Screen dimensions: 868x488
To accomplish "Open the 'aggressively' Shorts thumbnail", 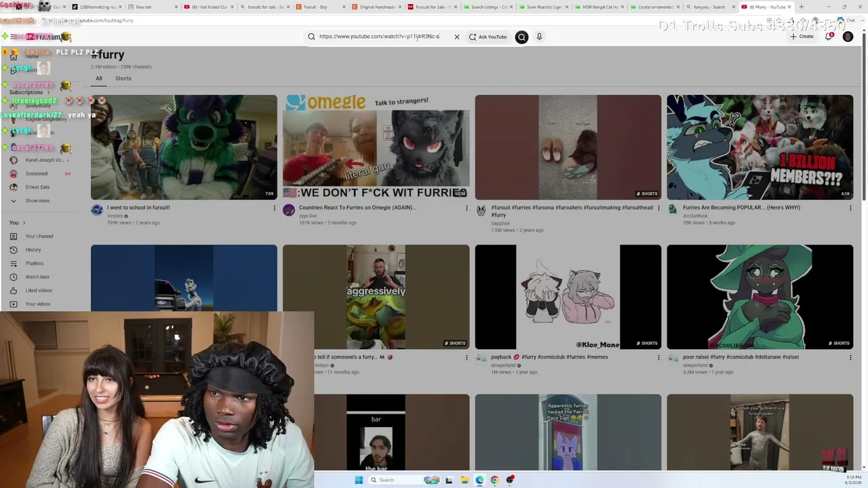I will [376, 297].
